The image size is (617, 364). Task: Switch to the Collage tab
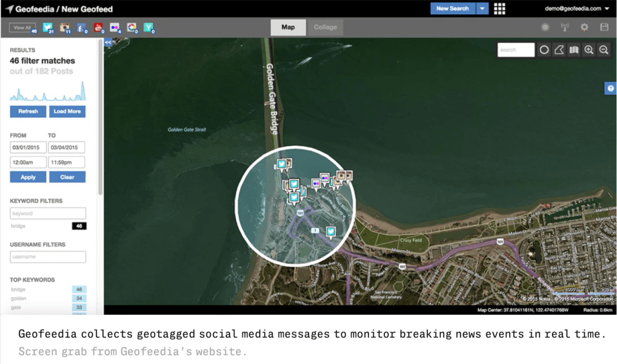pos(325,27)
